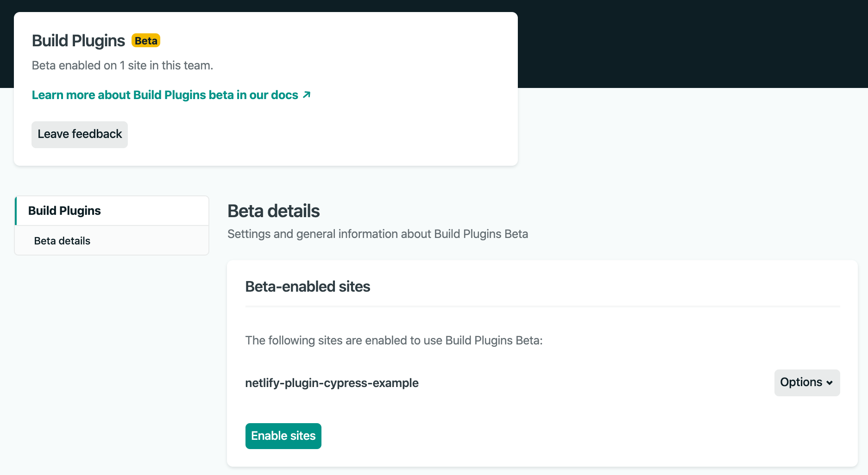The image size is (868, 475).
Task: Click the yellow Beta badge
Action: point(146,41)
